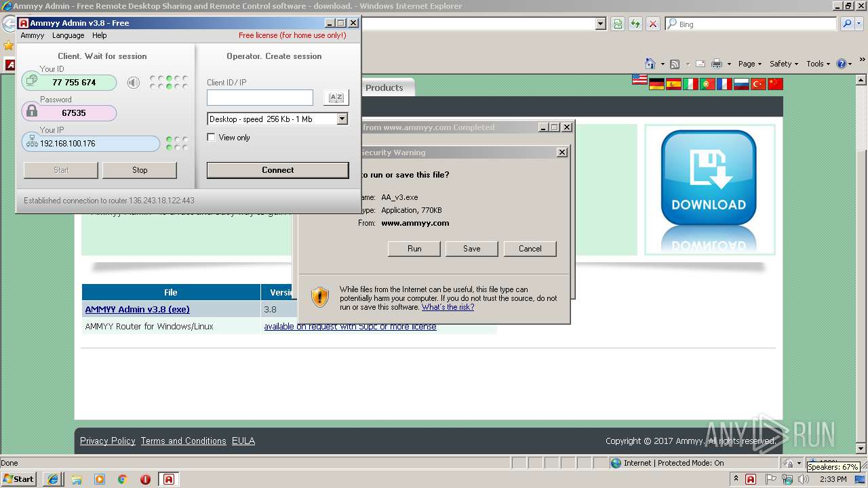The height and width of the screenshot is (488, 868).
Task: Open the Ammyy menu
Action: click(33, 35)
